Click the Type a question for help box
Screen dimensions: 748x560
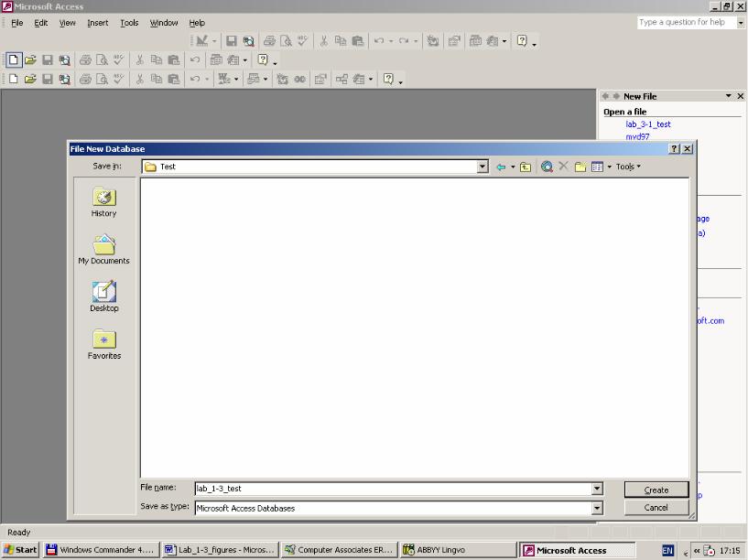[687, 22]
